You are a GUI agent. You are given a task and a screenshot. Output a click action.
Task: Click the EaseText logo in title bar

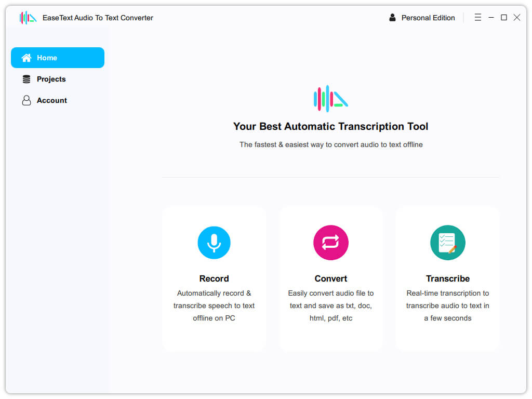(28, 18)
